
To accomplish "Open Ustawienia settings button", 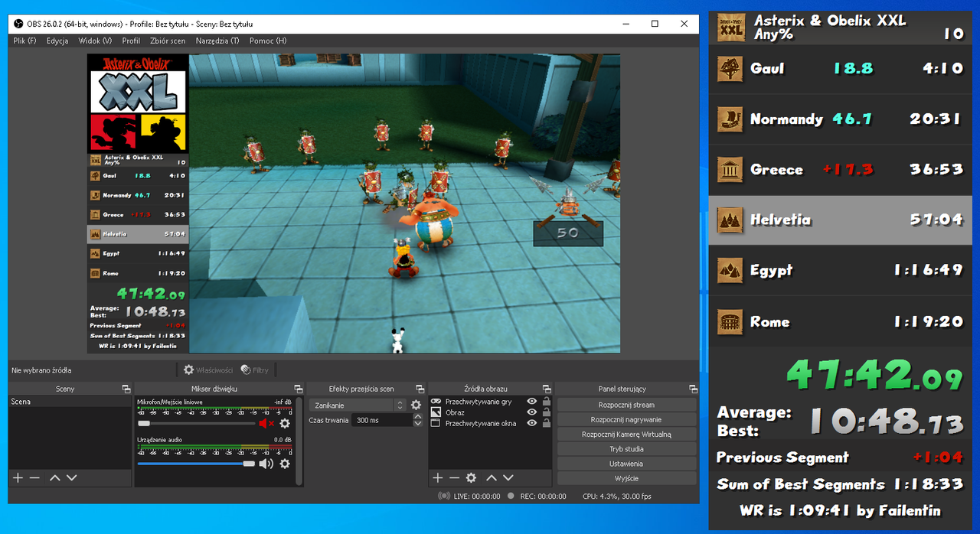I will (x=626, y=464).
